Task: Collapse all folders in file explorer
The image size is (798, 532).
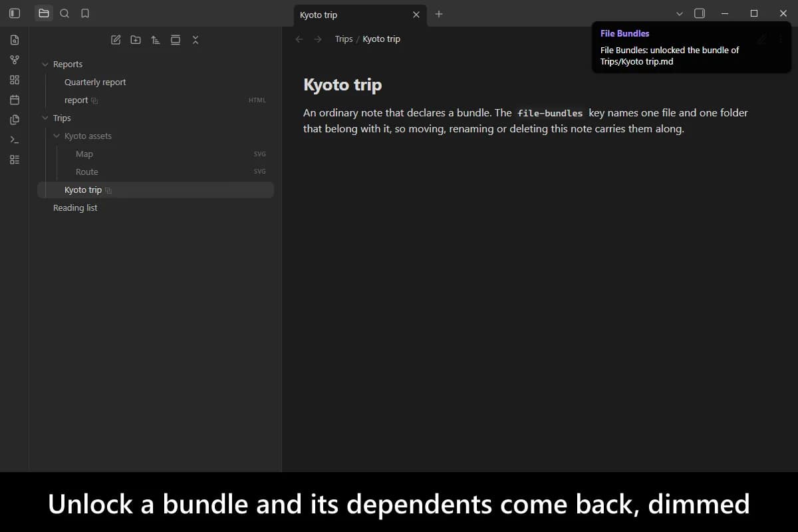Action: [196, 40]
